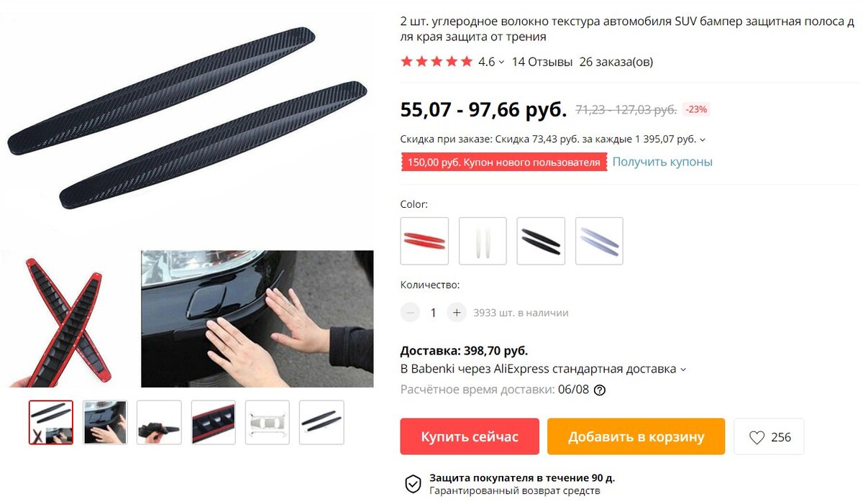
Task: Click the plus quantity stepper icon
Action: 457,313
